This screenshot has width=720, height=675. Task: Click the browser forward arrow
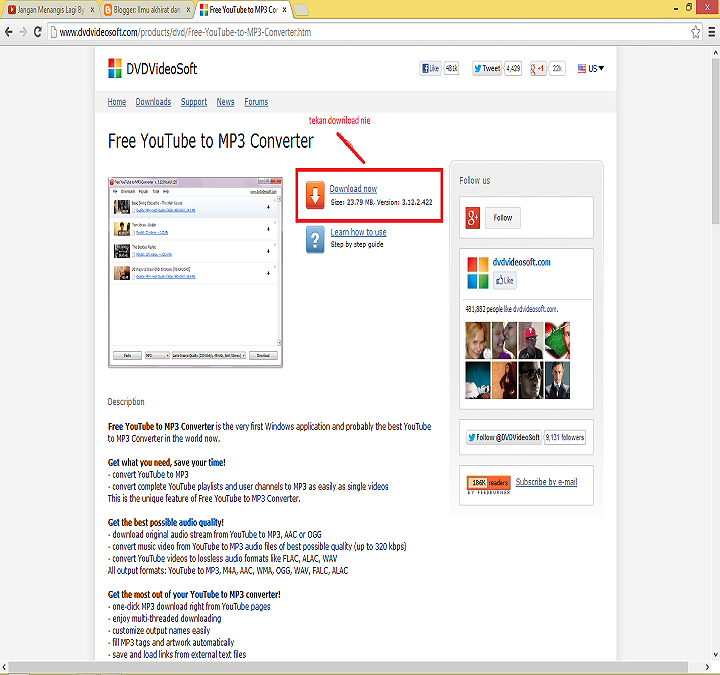click(x=23, y=32)
